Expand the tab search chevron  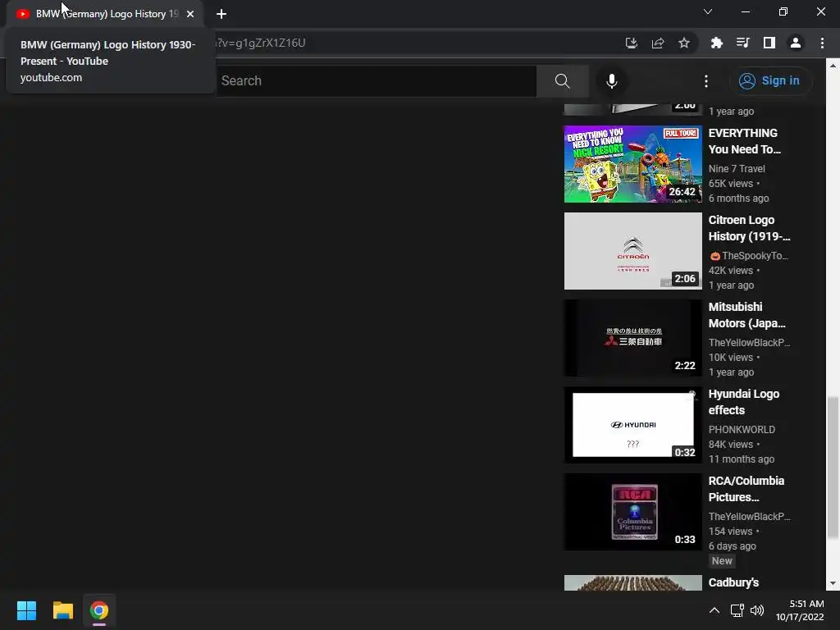(x=708, y=11)
